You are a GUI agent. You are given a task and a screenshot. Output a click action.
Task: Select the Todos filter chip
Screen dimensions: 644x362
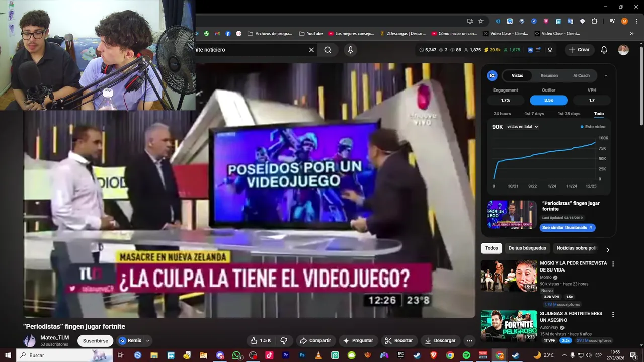click(492, 248)
